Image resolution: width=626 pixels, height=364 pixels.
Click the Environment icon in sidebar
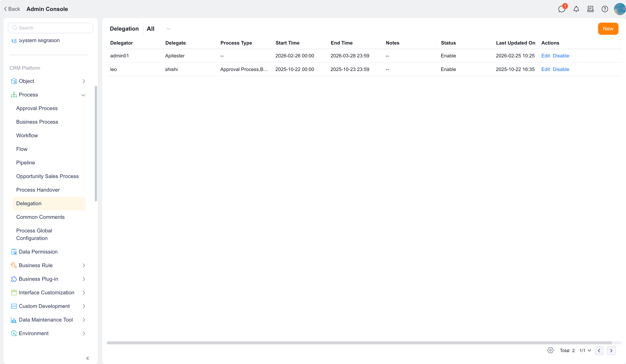click(14, 333)
